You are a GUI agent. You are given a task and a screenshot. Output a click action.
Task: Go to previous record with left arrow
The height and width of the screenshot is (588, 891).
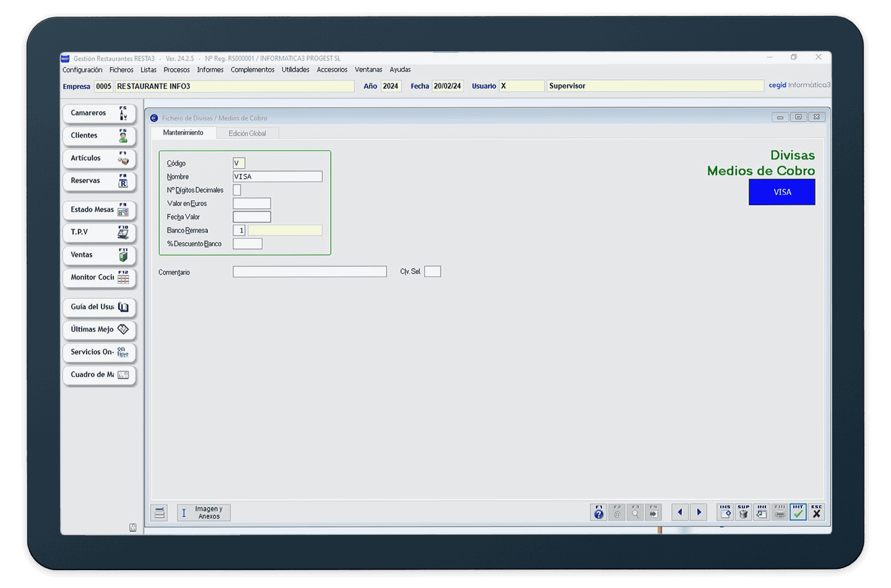point(680,512)
